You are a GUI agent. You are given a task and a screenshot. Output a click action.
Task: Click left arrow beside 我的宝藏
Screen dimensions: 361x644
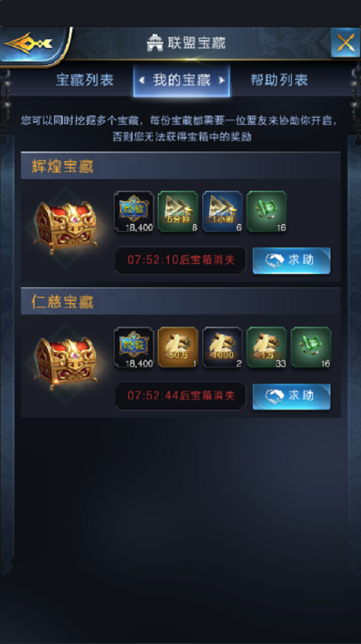(142, 80)
